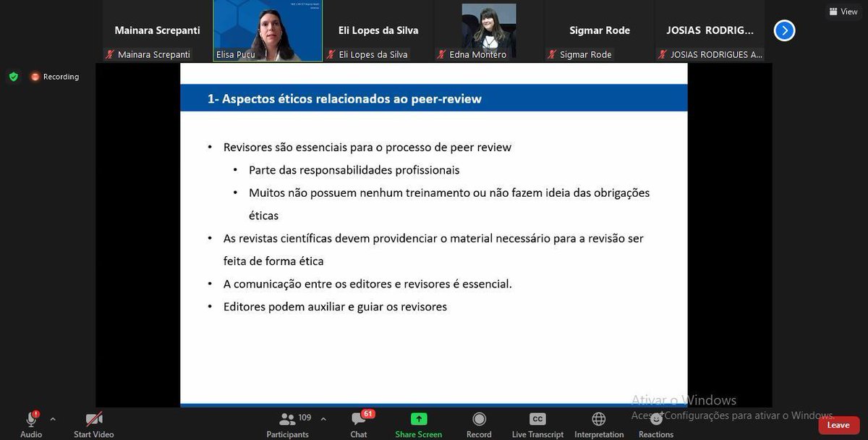
Task: Turn on camera via Start Video
Action: 94,424
